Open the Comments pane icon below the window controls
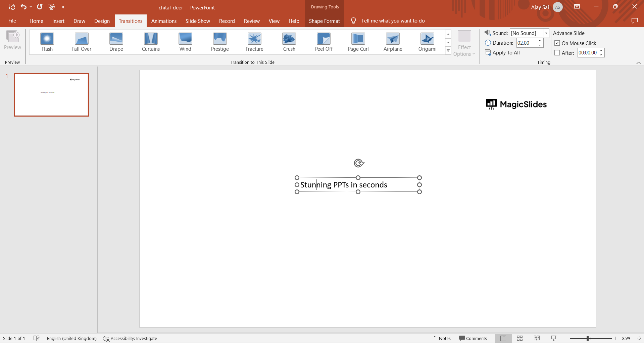Image resolution: width=644 pixels, height=343 pixels. [x=634, y=21]
